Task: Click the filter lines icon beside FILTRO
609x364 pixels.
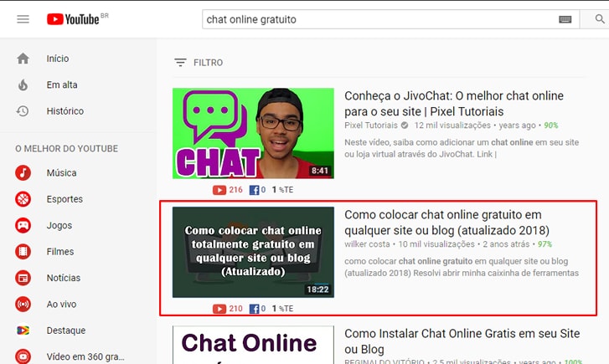Action: pos(180,63)
